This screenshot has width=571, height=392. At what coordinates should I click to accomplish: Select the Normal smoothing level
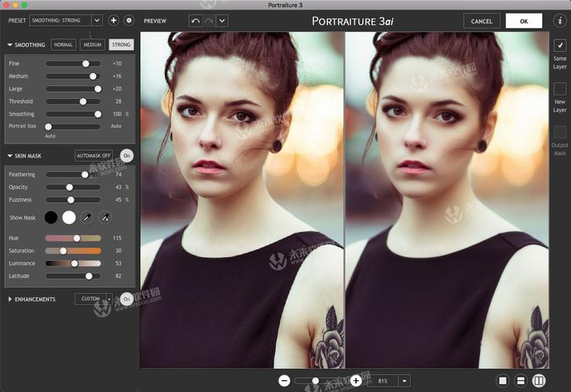(x=64, y=45)
